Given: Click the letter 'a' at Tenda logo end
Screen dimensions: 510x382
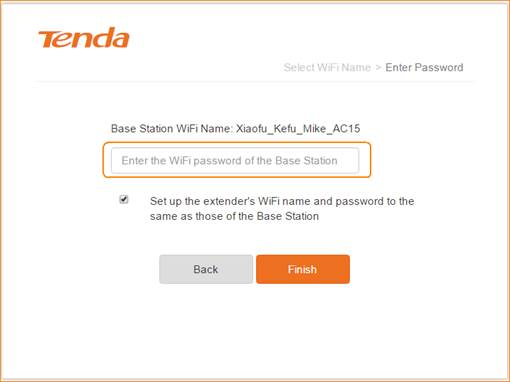Looking at the screenshot, I should coord(120,39).
